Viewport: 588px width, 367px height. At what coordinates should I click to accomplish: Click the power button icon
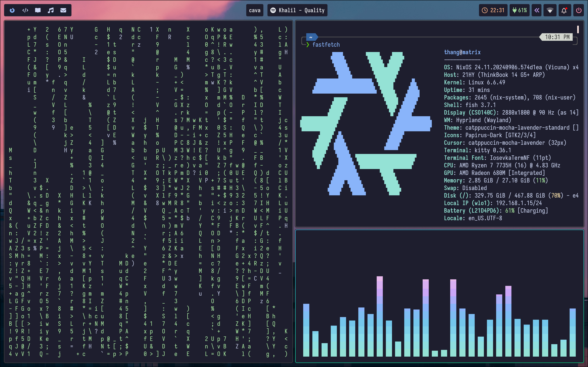(579, 10)
